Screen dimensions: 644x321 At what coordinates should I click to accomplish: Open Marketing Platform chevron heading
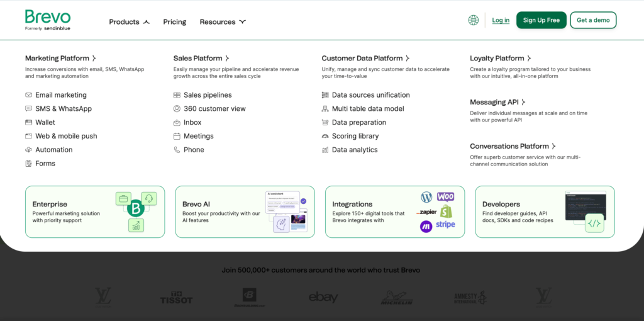60,59
